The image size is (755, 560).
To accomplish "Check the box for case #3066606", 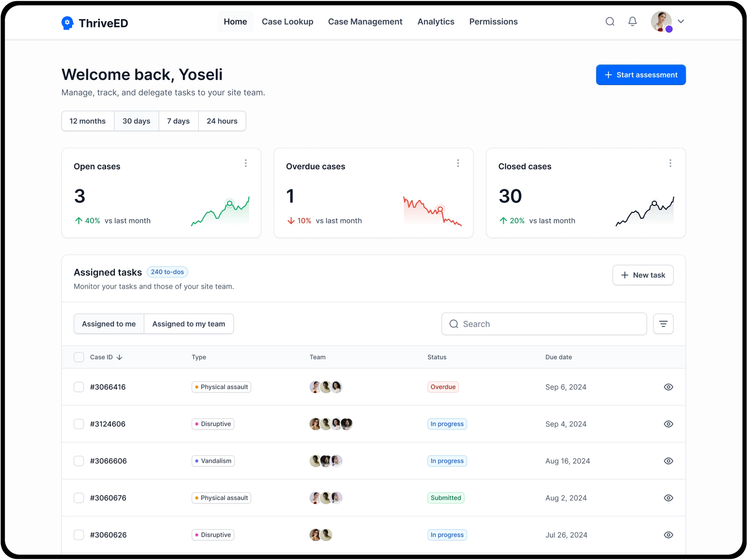I will click(x=79, y=461).
